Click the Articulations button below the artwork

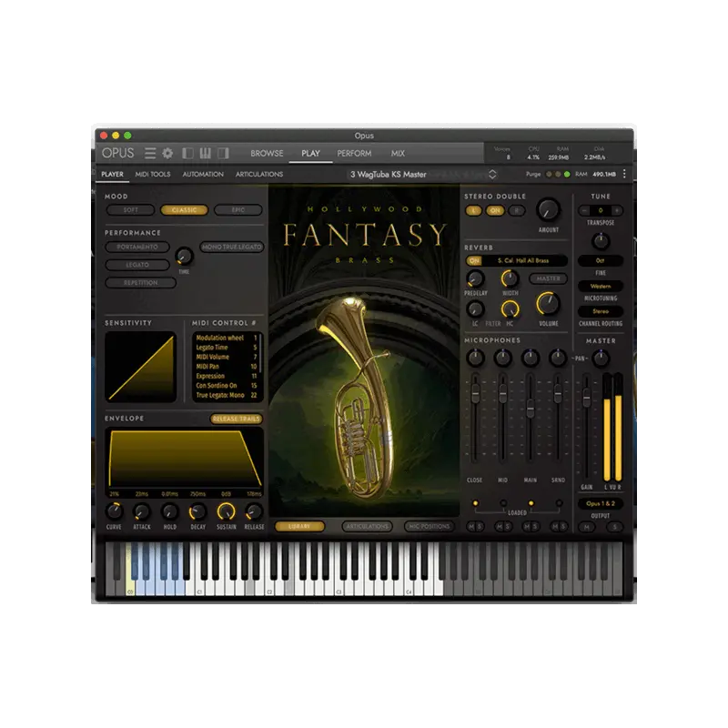click(x=367, y=526)
